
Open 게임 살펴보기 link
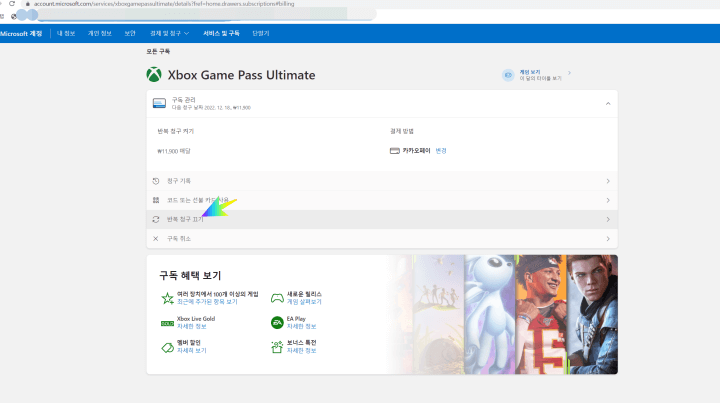coord(304,302)
